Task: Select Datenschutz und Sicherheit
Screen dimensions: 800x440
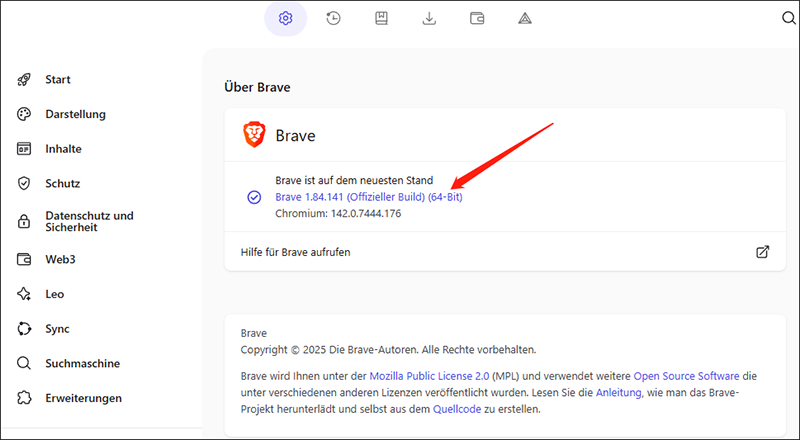Action: click(89, 222)
